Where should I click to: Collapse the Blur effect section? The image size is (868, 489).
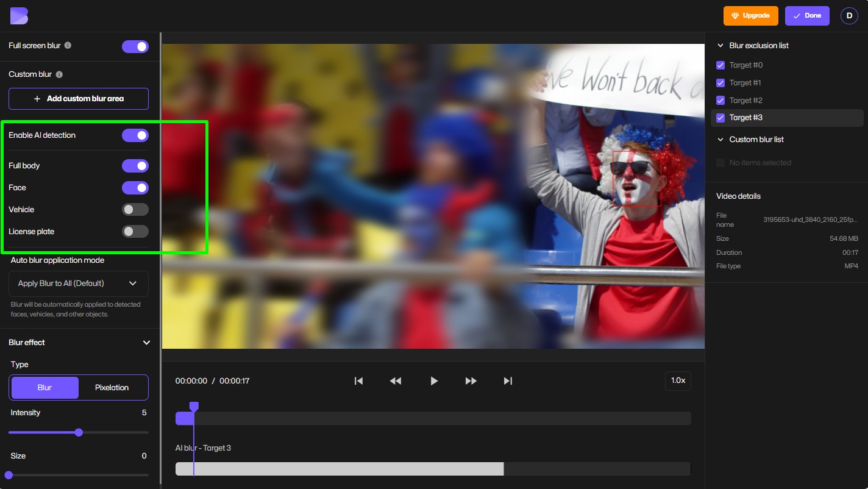pos(146,342)
